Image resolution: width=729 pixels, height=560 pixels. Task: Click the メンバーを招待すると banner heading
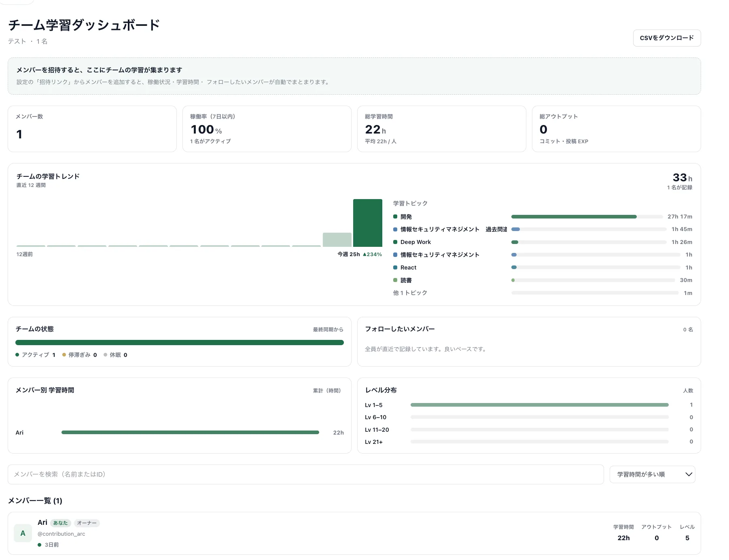click(x=99, y=70)
